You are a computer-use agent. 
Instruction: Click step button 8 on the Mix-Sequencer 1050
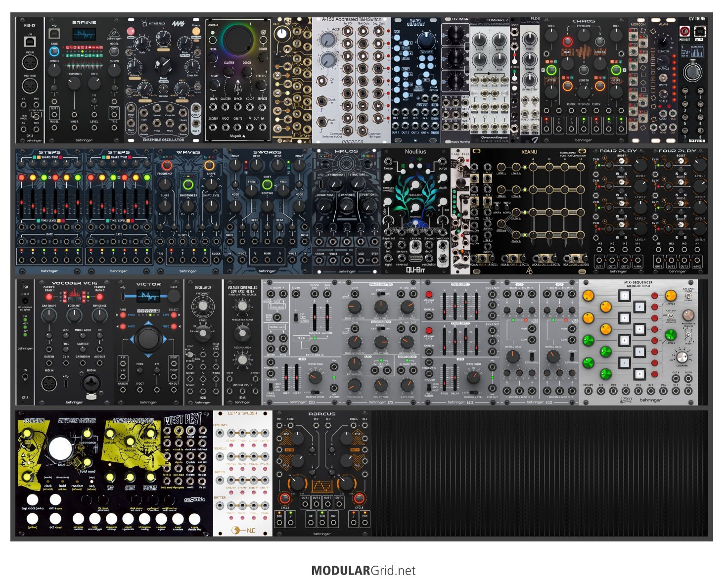(x=638, y=373)
